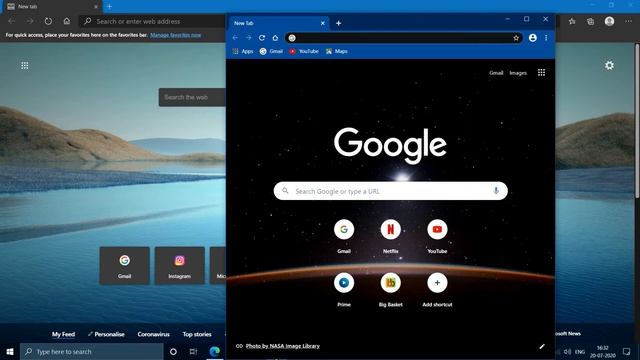Click the Gmail link at top of Google page
This screenshot has width=640, height=360.
[496, 73]
